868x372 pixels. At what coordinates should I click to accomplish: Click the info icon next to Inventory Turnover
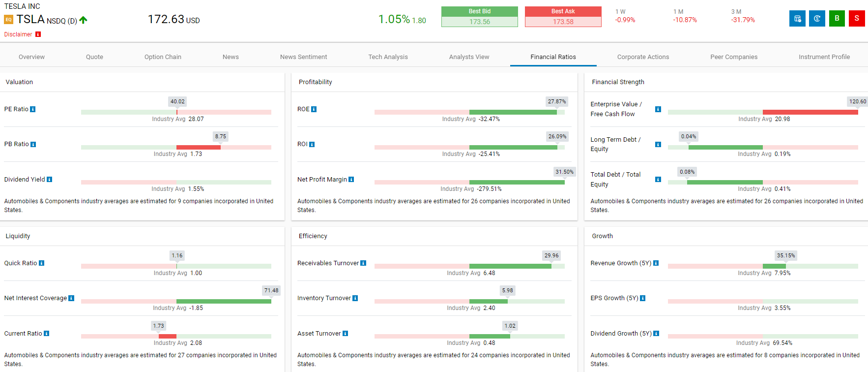pos(355,298)
